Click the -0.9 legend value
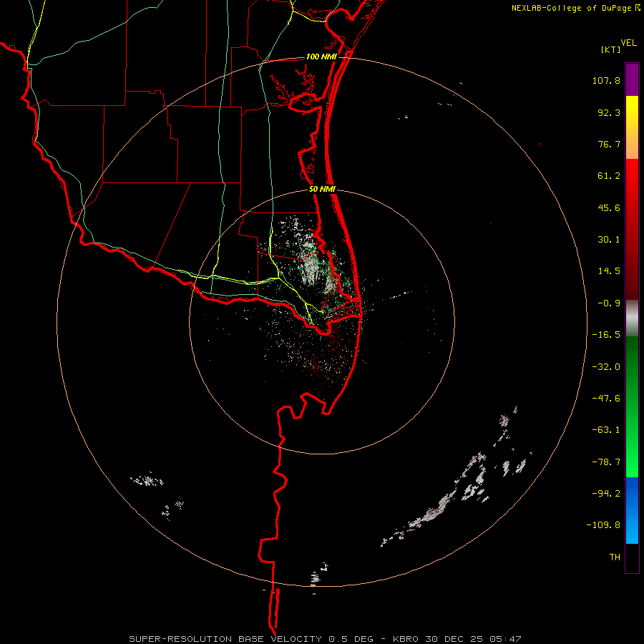644x644 pixels. pos(609,303)
